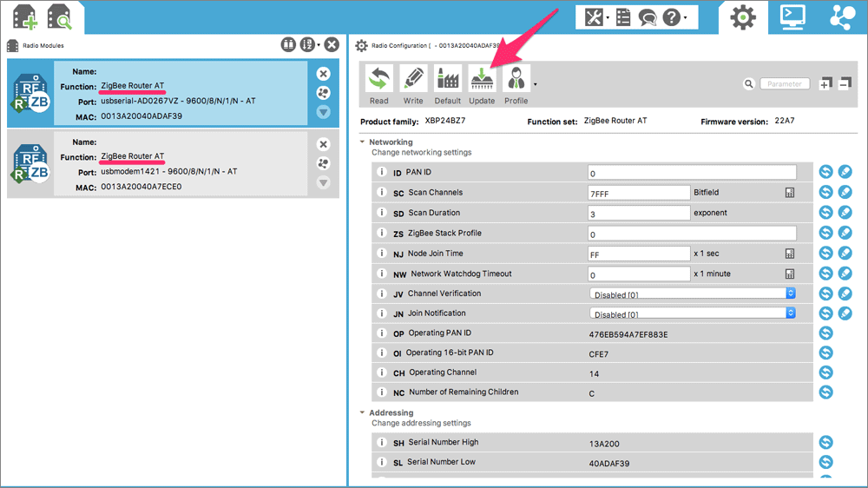Screen dimensions: 868x488
Task: Discover network nodes for usbmodem1421 module
Action: click(323, 163)
